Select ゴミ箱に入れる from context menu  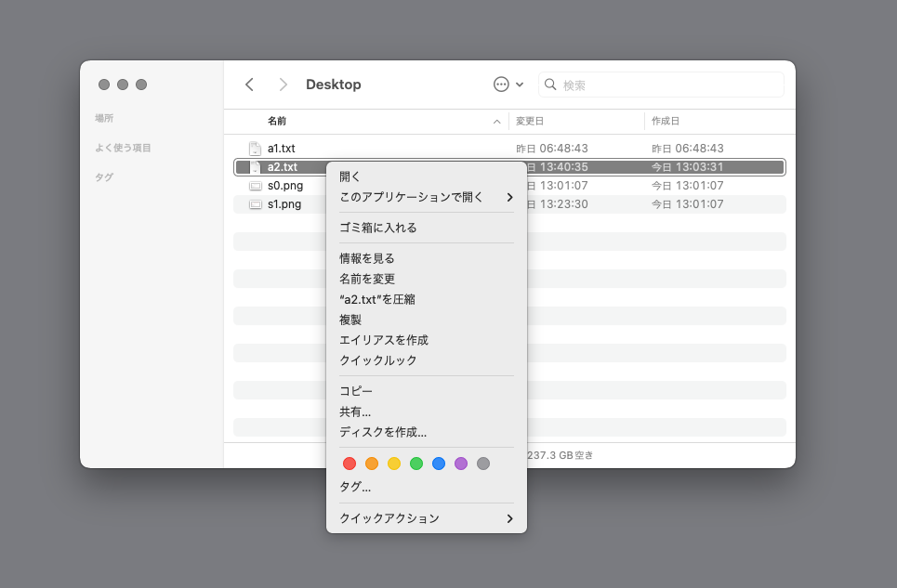378,228
